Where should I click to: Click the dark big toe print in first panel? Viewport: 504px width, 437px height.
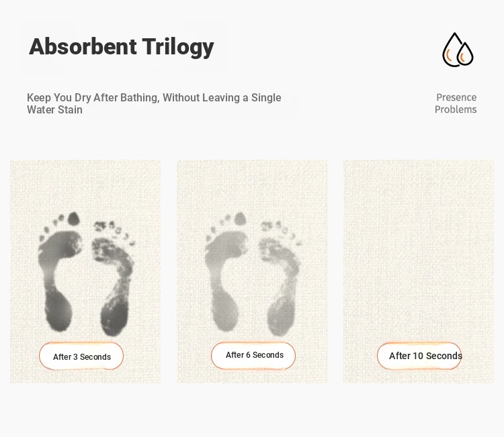74,218
